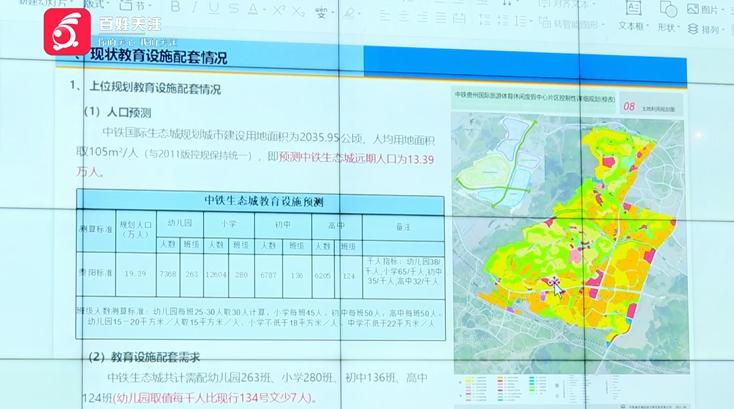Apply subscript X₂ formatting

pyautogui.click(x=299, y=11)
